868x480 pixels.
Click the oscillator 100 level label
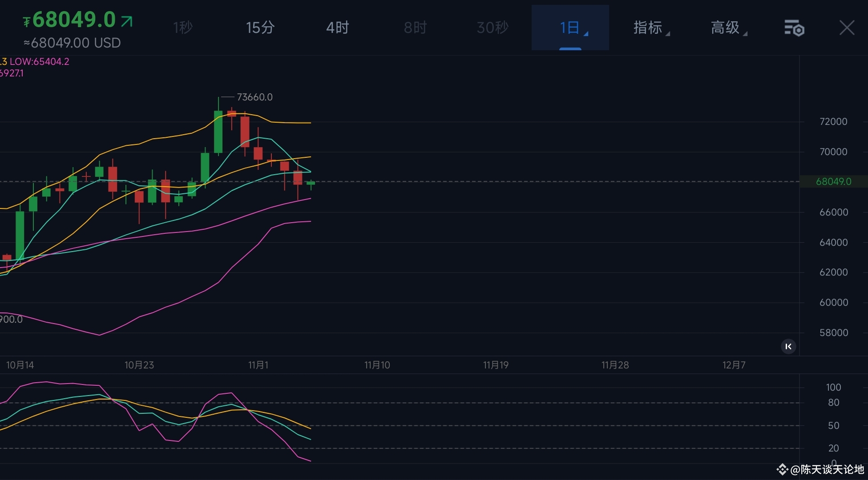pyautogui.click(x=833, y=388)
